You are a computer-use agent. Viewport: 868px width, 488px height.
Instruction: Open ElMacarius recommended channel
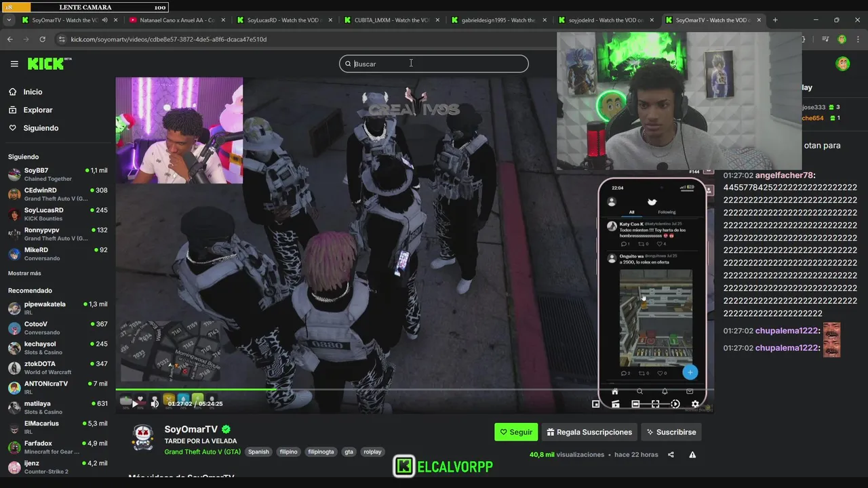[58, 428]
